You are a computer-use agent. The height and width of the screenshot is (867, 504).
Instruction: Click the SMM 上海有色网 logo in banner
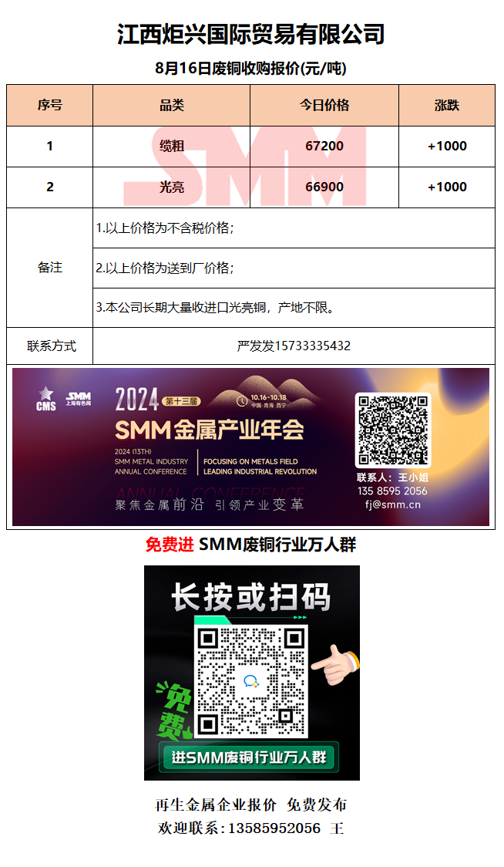pyautogui.click(x=79, y=399)
